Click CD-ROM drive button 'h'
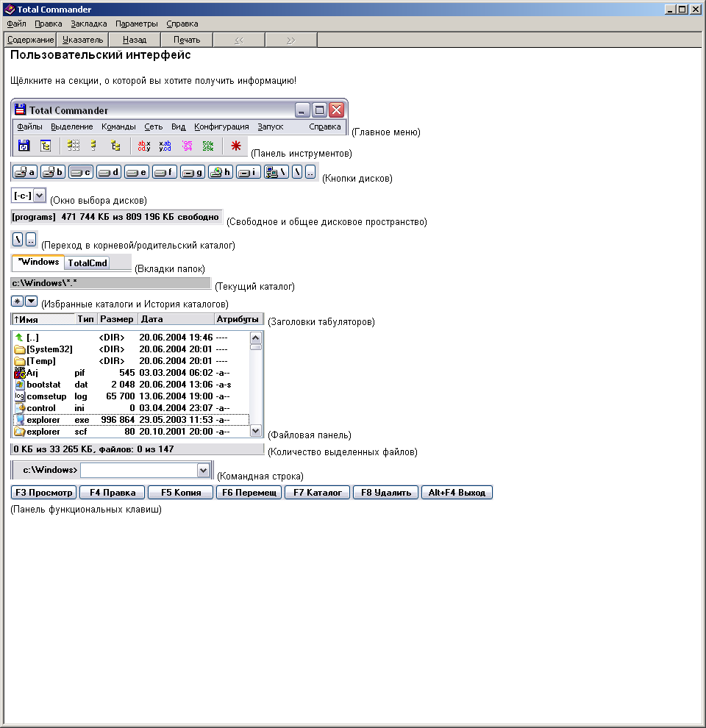The image size is (706, 728). point(220,172)
